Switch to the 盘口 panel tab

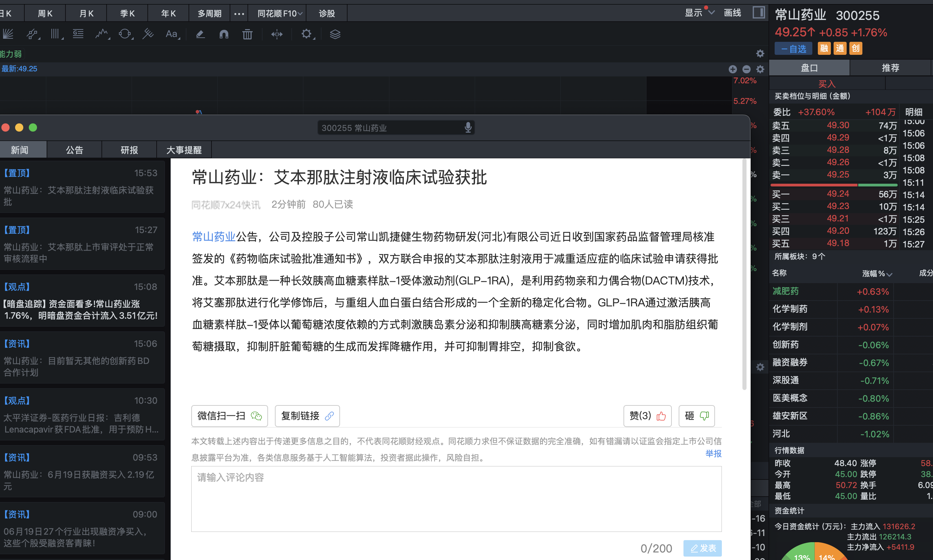tap(809, 68)
